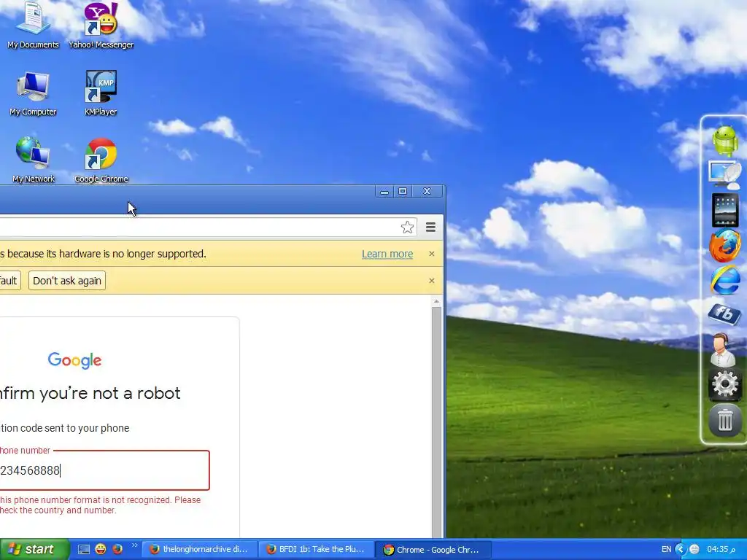The height and width of the screenshot is (560, 747).
Task: Click the smiley face tray icon
Action: tap(694, 550)
